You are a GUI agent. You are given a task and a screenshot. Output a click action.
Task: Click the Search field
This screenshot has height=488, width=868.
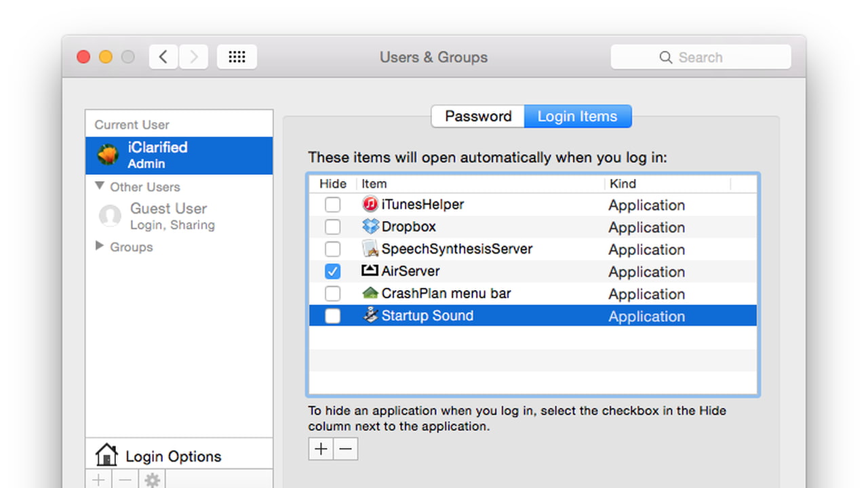pos(701,58)
